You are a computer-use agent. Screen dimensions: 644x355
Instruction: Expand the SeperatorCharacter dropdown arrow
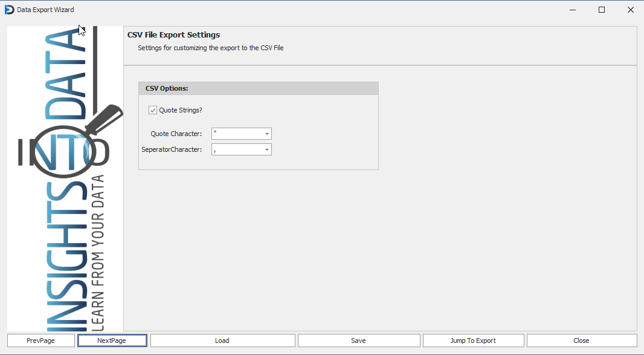coord(266,149)
